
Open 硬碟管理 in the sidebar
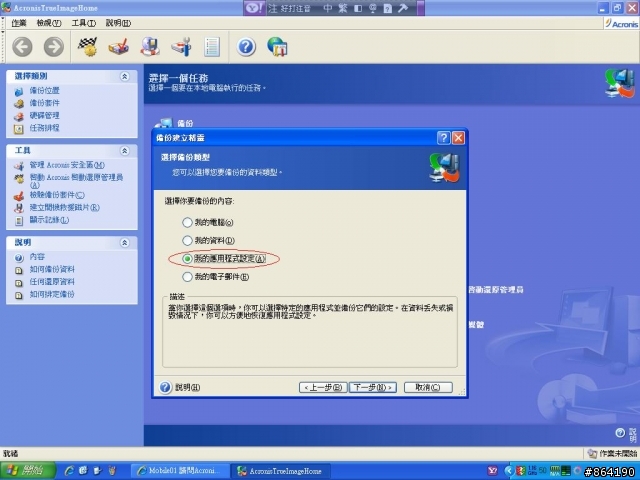tap(44, 116)
